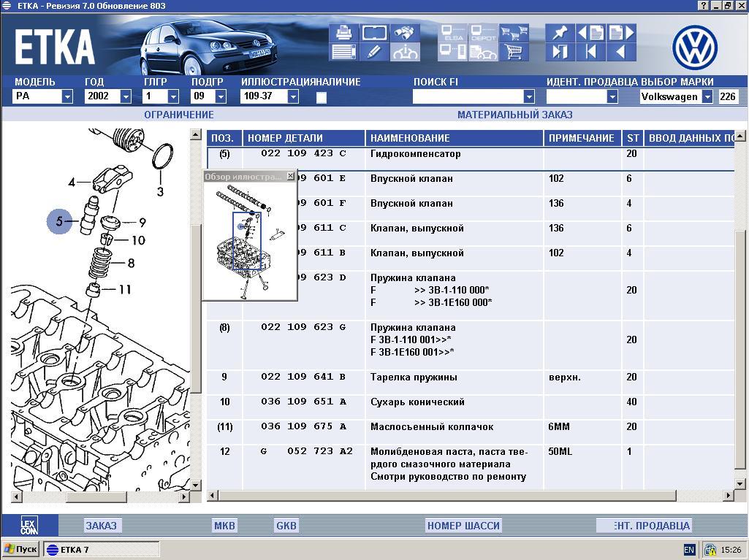Click the printer icon in the toolbar
This screenshot has width=749, height=560.
(x=343, y=33)
